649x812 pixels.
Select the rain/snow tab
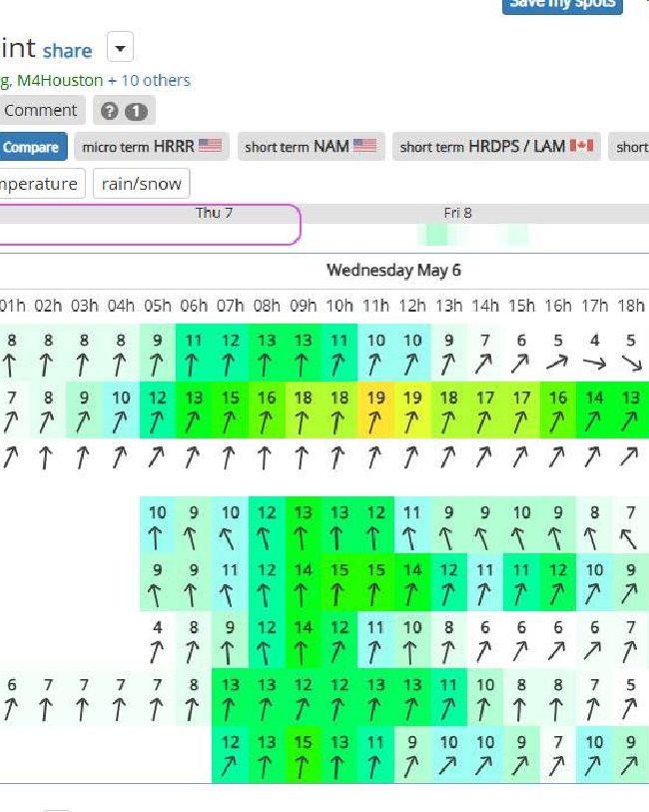point(142,184)
